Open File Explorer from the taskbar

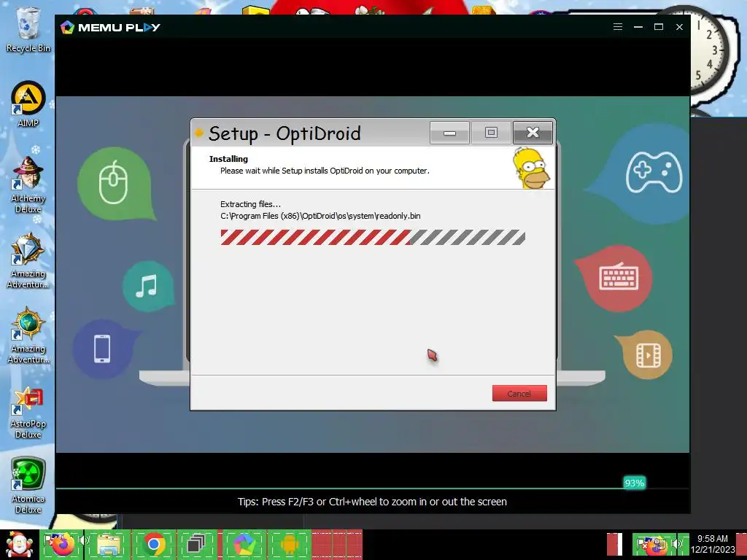[109, 544]
